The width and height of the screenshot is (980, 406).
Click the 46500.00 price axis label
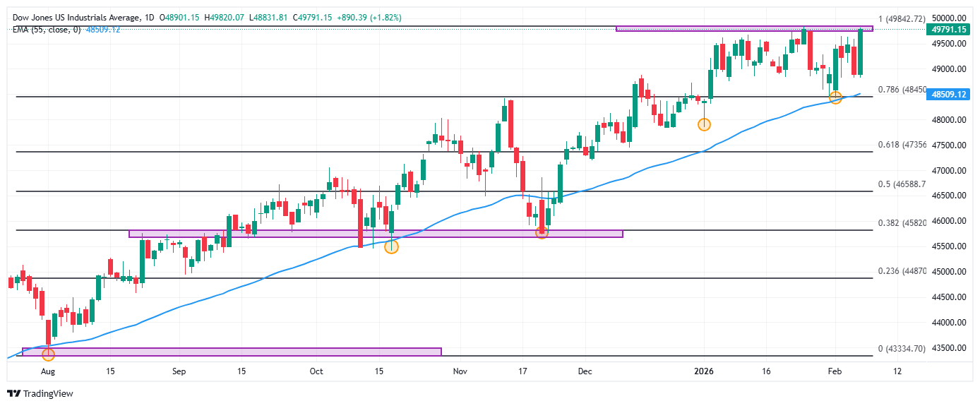(949, 196)
